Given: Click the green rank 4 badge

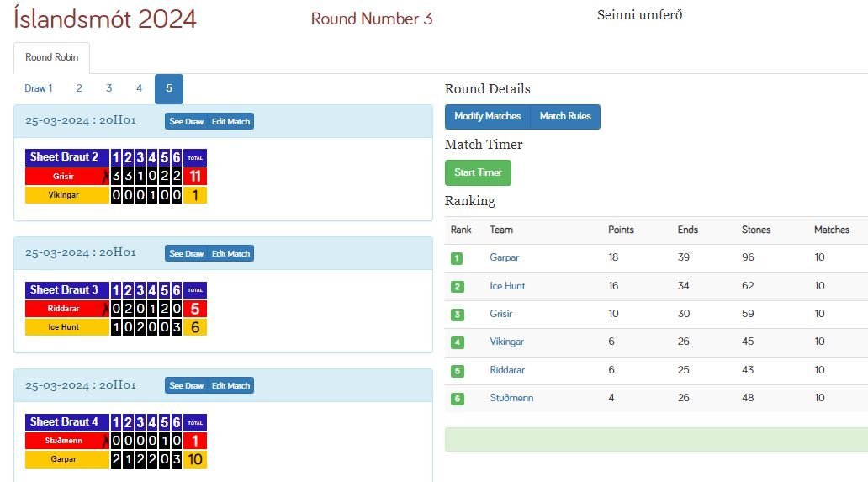Looking at the screenshot, I should [457, 342].
